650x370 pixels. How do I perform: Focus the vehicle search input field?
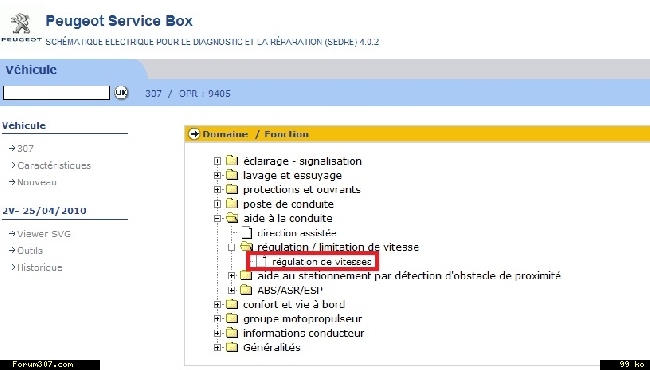coord(56,93)
